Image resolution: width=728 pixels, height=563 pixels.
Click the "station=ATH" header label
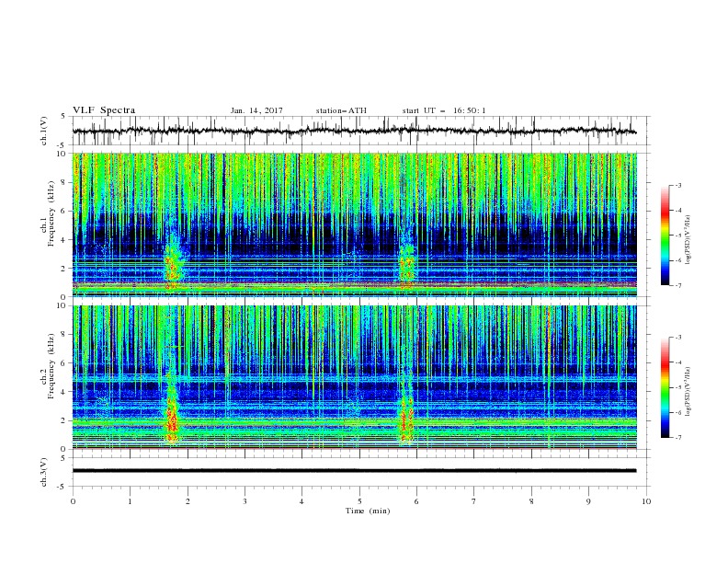341,110
